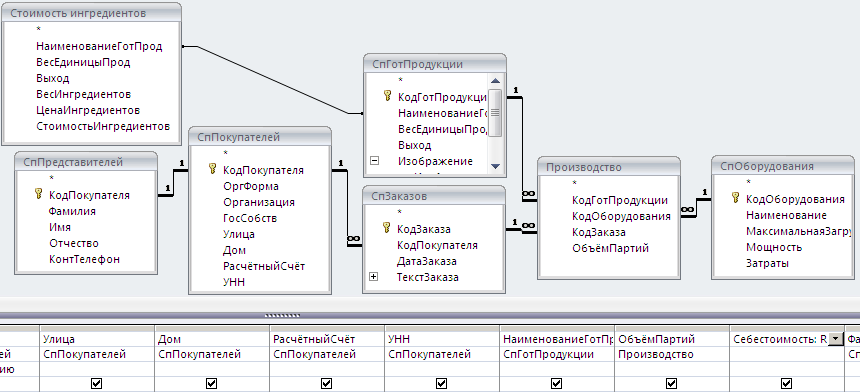Expand the ТекстЗаказа field in СпЗаказов

374,277
